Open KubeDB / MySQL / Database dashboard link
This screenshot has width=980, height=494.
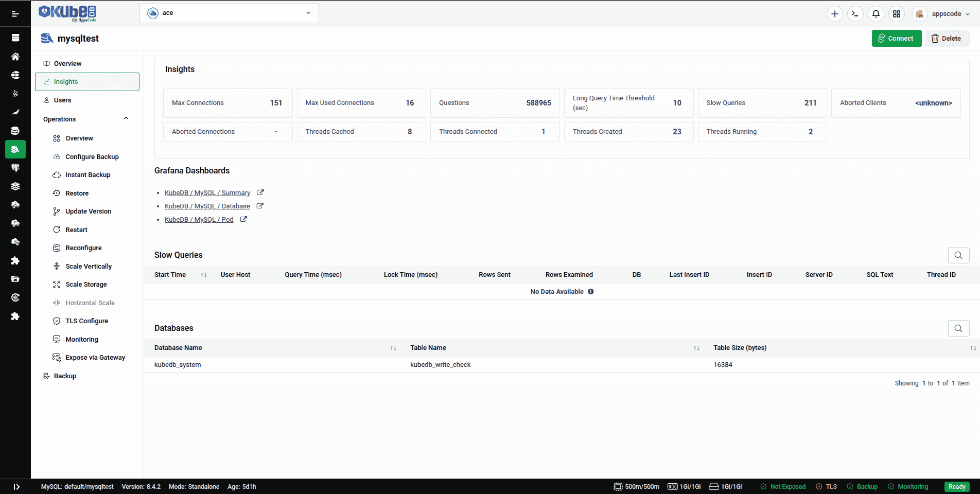point(207,206)
